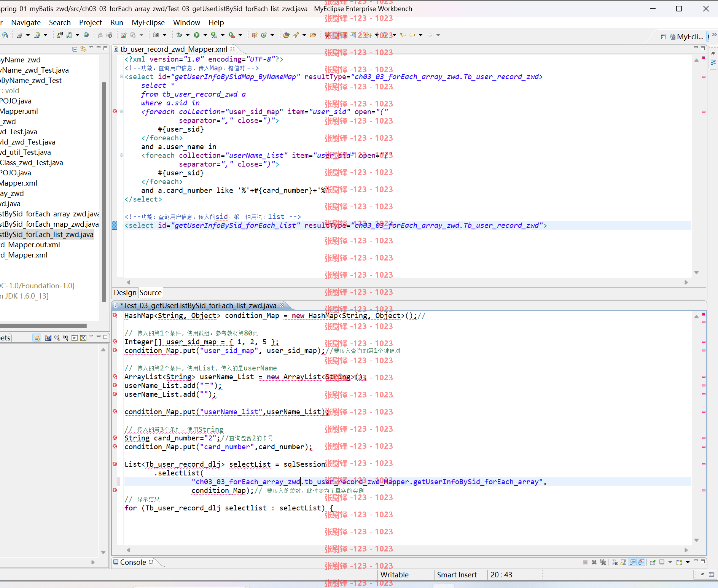Open the Forward history dropdown arrow
This screenshot has height=588, width=718.
point(438,35)
